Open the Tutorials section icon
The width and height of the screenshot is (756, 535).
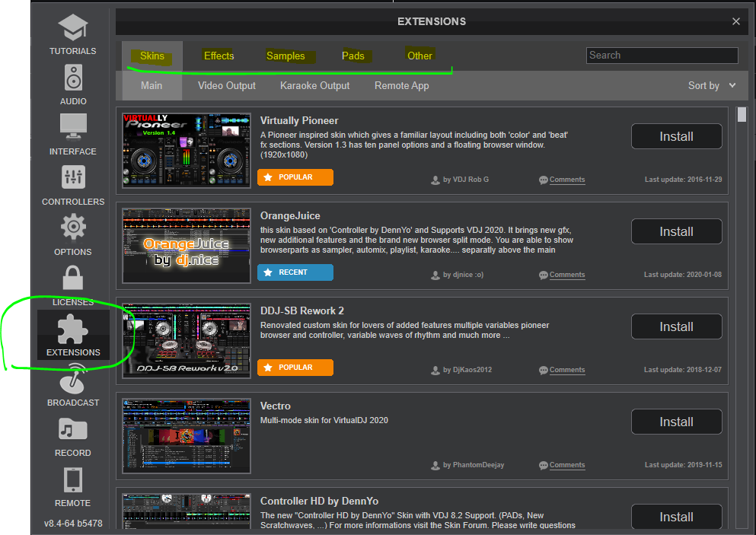73,27
